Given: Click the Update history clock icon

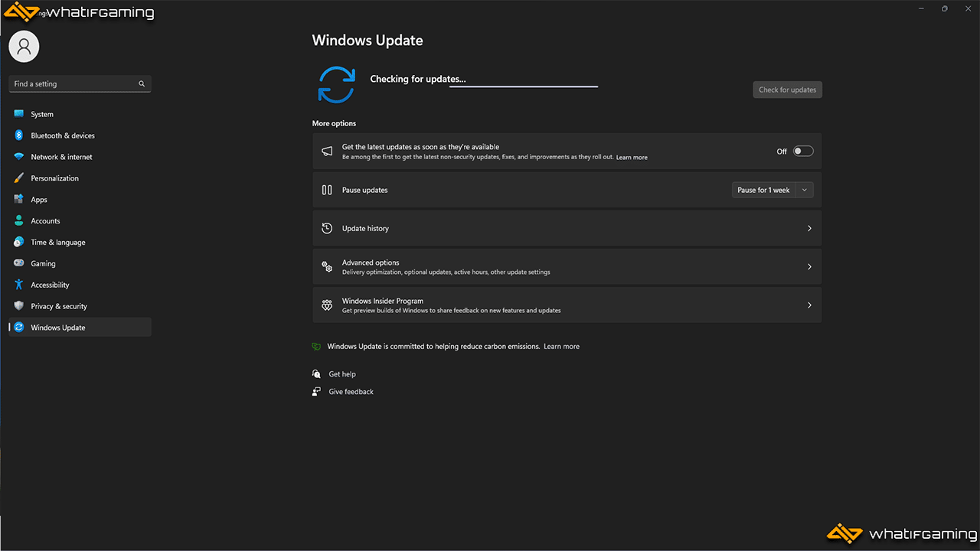Looking at the screenshot, I should pyautogui.click(x=327, y=228).
